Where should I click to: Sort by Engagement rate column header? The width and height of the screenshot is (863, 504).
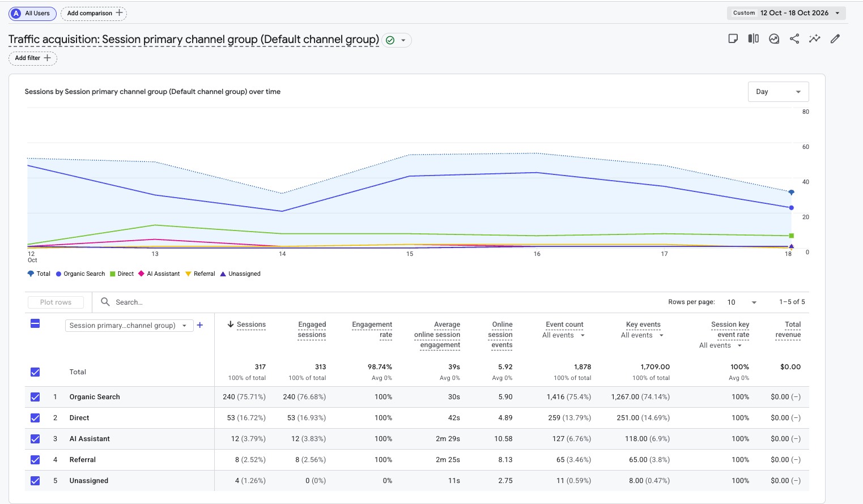click(x=372, y=330)
